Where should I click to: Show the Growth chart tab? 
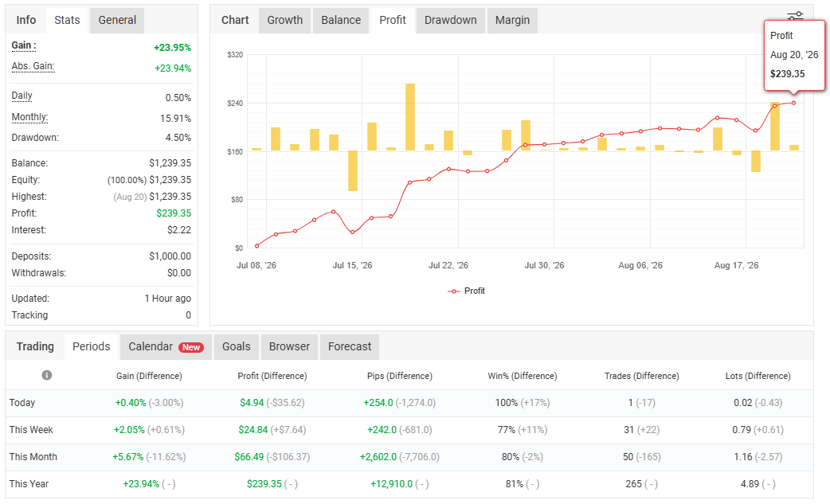point(285,20)
